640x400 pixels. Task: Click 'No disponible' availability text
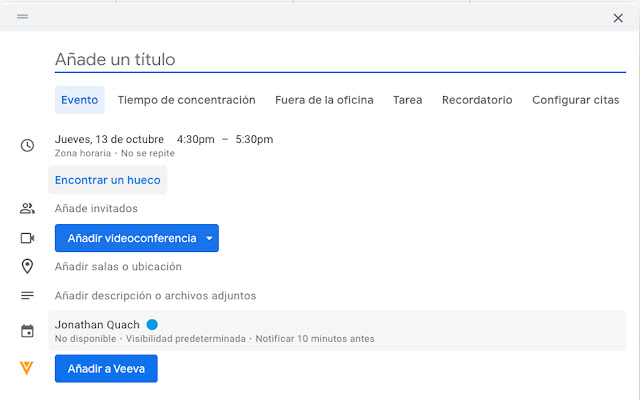coord(85,339)
